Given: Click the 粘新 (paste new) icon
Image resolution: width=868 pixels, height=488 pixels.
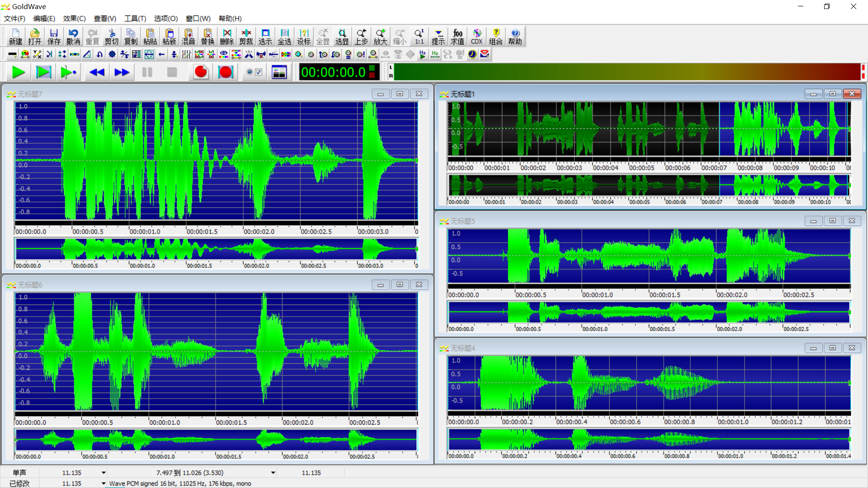Looking at the screenshot, I should tap(169, 37).
